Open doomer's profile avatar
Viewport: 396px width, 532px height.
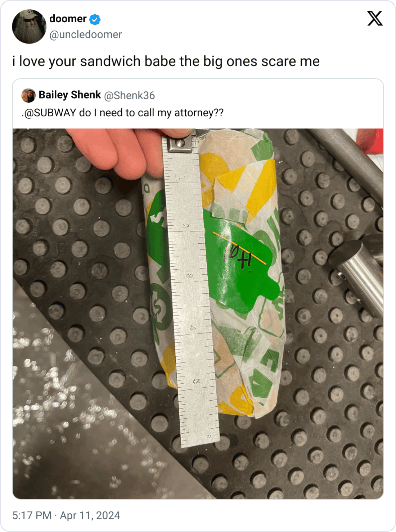click(x=29, y=27)
